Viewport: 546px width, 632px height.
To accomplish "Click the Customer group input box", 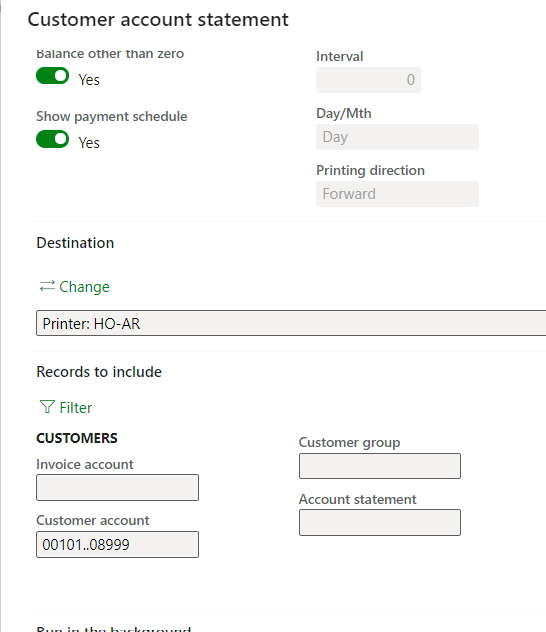I will (x=380, y=466).
